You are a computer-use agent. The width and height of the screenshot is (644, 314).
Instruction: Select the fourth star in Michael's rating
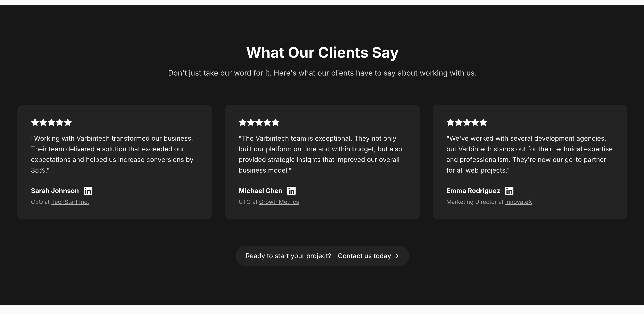pos(267,122)
